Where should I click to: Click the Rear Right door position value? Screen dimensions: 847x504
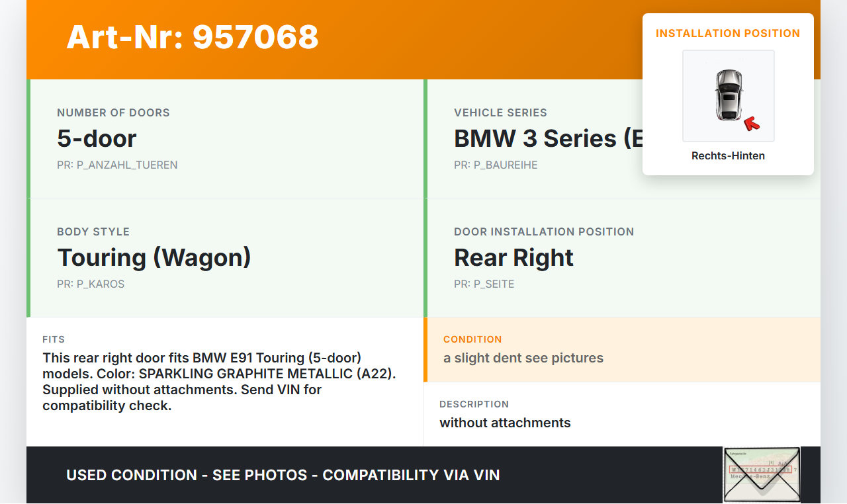tap(513, 257)
